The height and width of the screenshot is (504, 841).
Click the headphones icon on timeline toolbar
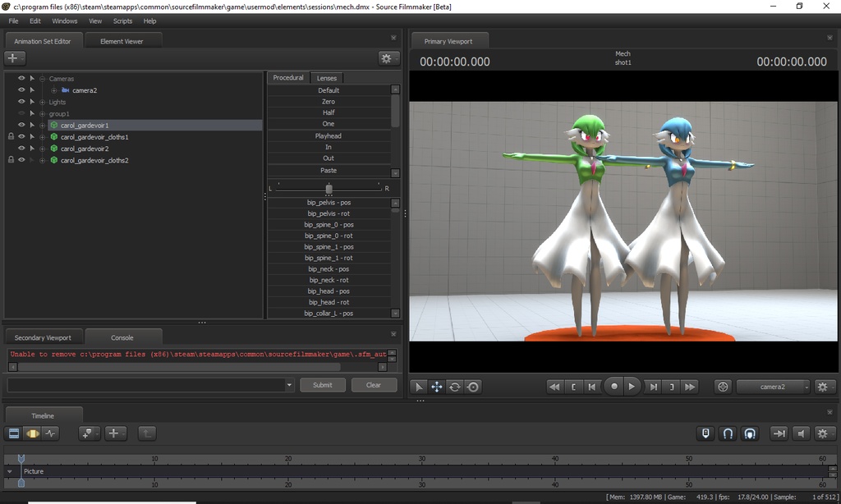tap(727, 433)
